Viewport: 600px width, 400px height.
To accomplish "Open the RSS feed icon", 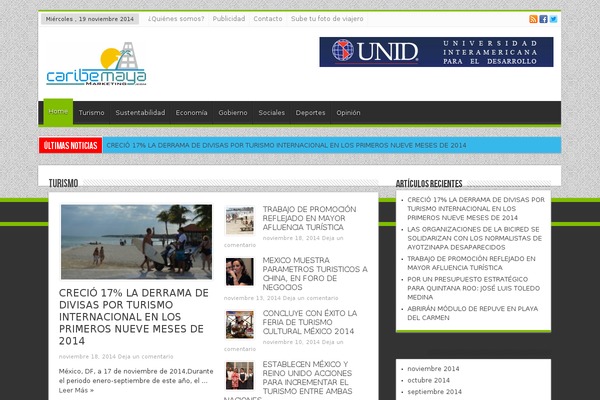I will coord(533,19).
